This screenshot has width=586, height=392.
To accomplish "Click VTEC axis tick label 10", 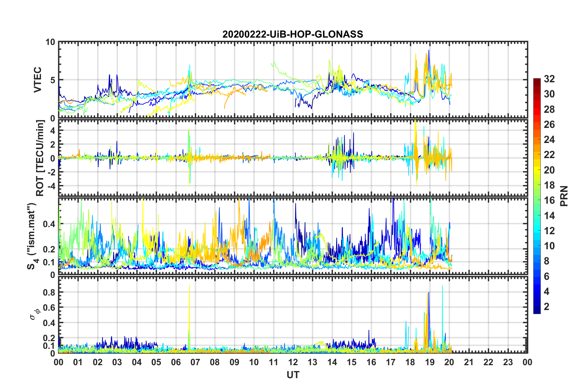I will pyautogui.click(x=50, y=42).
